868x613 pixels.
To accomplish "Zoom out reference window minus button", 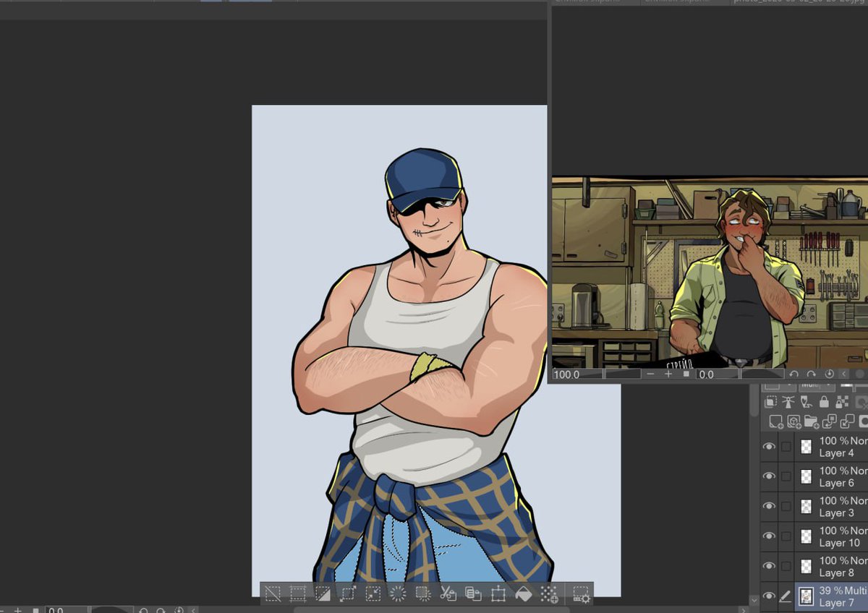I will (650, 374).
